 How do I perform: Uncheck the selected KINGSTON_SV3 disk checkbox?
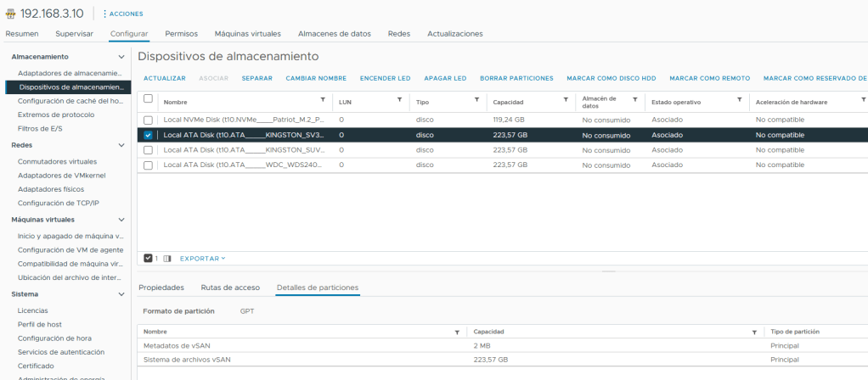149,135
